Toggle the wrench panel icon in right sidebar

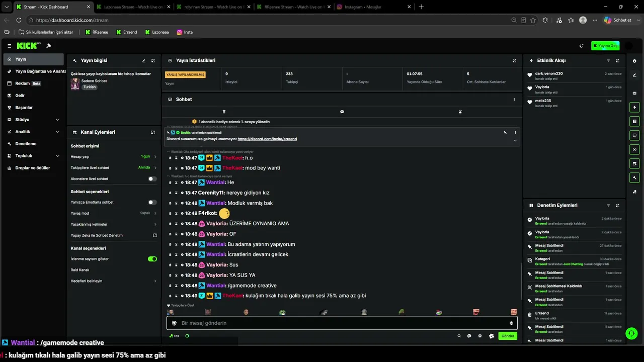(634, 177)
